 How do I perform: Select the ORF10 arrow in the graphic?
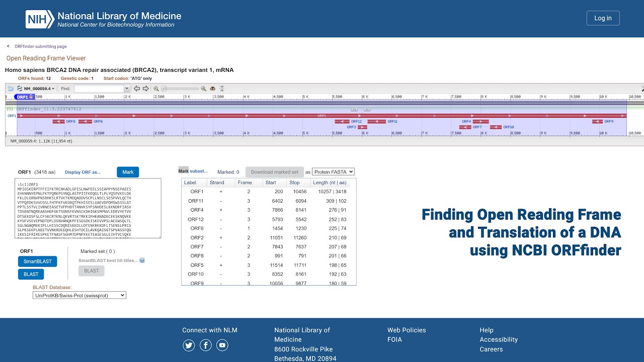(496, 127)
